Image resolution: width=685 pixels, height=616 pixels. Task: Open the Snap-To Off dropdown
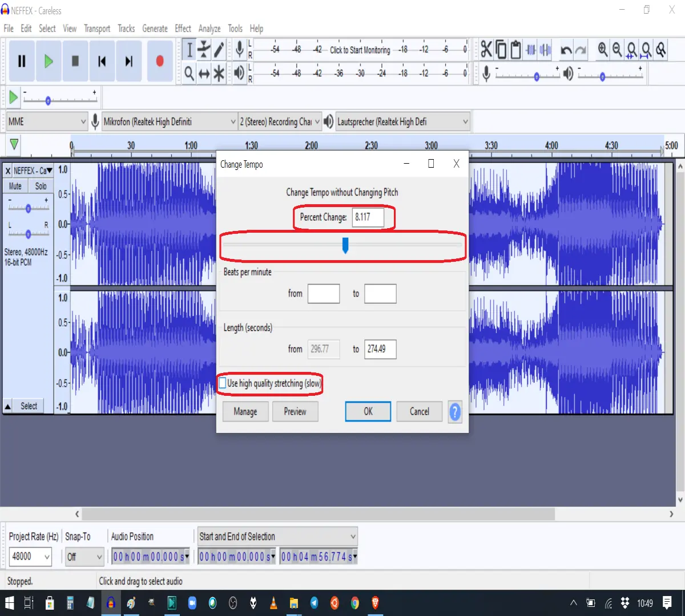[x=84, y=556]
